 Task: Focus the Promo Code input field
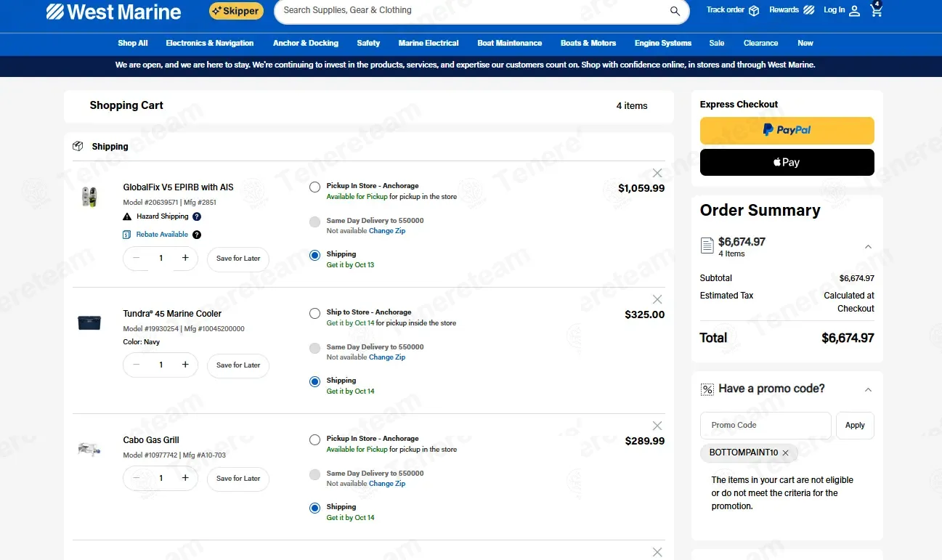[x=766, y=426]
